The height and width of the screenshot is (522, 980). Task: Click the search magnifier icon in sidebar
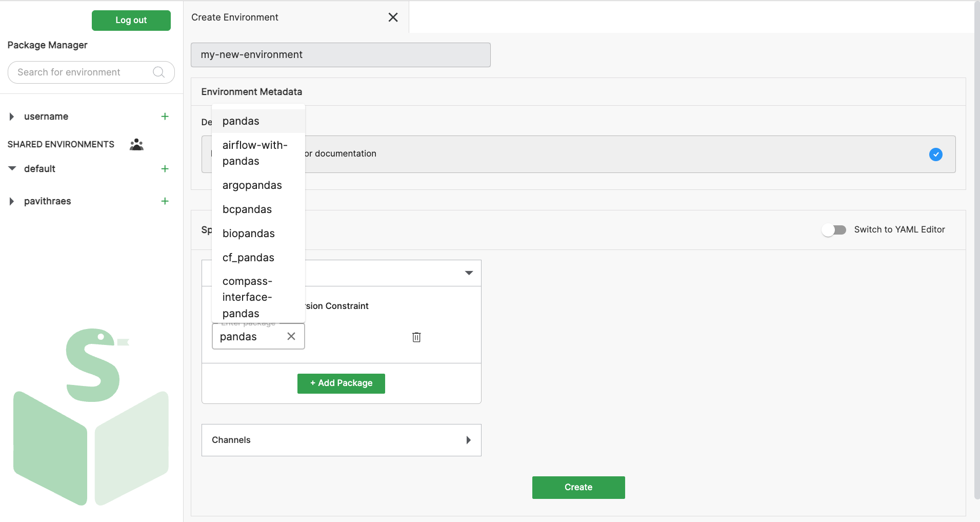(x=159, y=72)
